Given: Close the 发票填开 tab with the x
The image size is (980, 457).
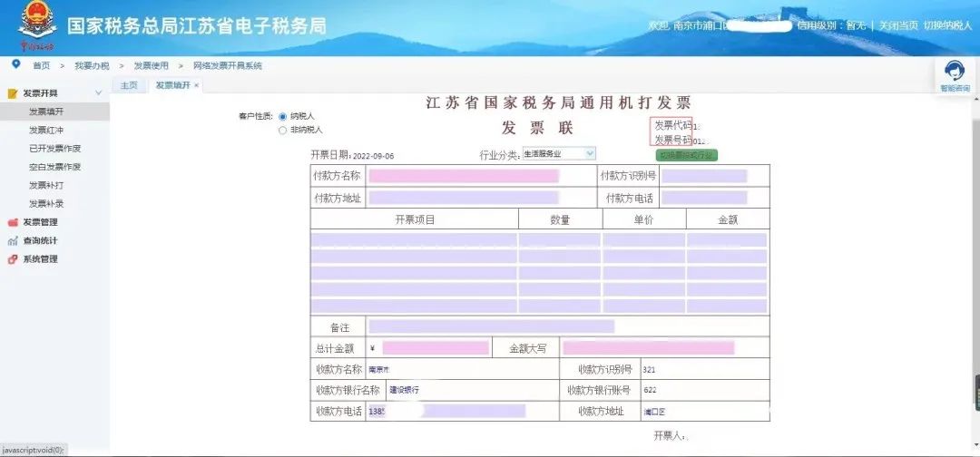Looking at the screenshot, I should click(x=196, y=85).
